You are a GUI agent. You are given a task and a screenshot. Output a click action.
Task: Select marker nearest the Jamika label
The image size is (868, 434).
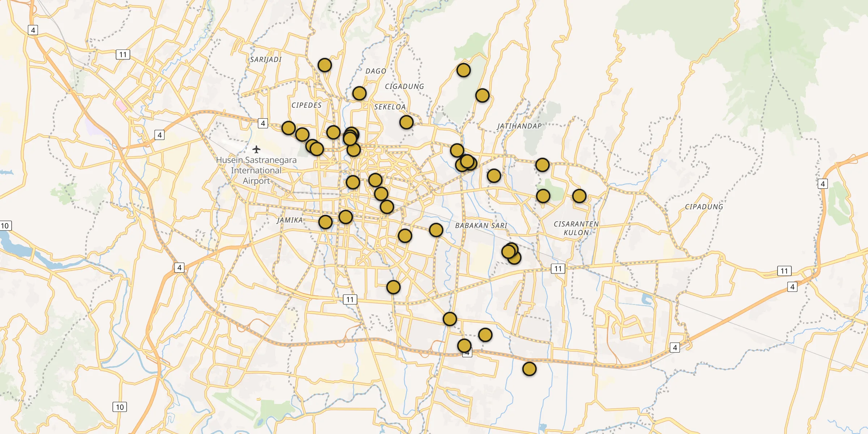[x=325, y=222]
